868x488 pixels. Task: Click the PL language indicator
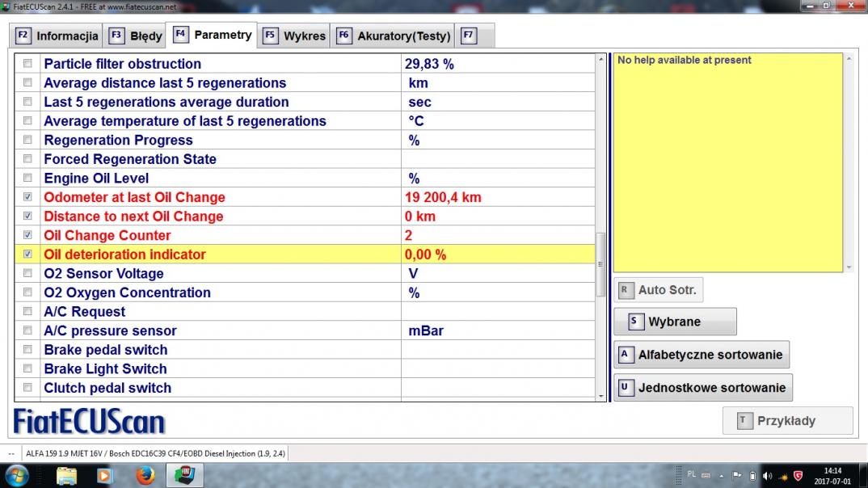692,475
